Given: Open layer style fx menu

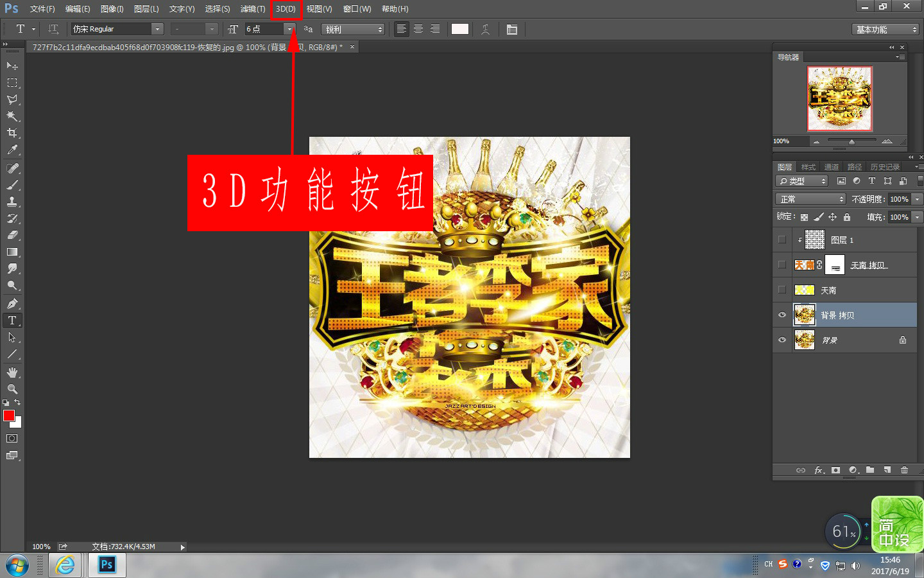Looking at the screenshot, I should [819, 470].
